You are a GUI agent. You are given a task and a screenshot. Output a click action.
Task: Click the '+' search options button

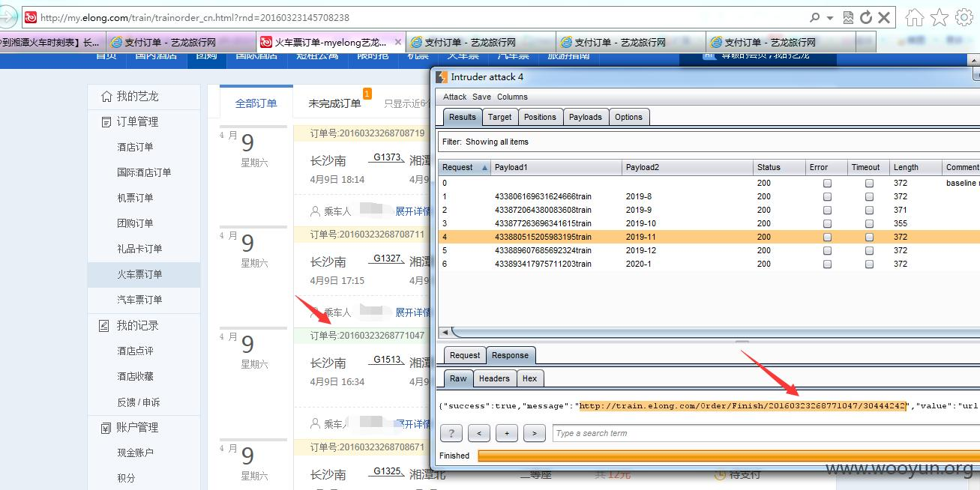click(x=506, y=433)
